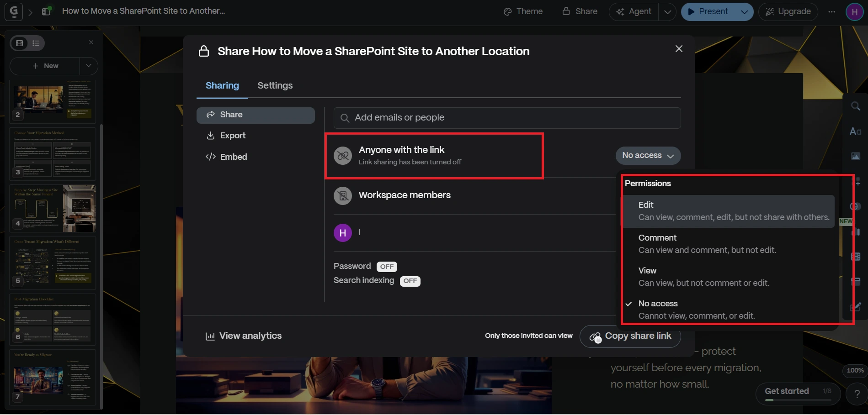Choose the Edit permission option
868x415 pixels.
[x=728, y=211]
